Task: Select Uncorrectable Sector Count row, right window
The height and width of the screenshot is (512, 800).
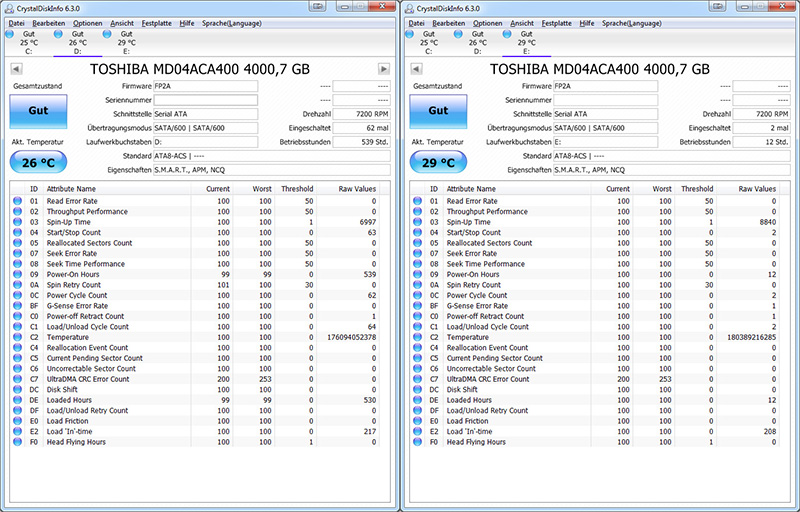Action: click(x=595, y=368)
